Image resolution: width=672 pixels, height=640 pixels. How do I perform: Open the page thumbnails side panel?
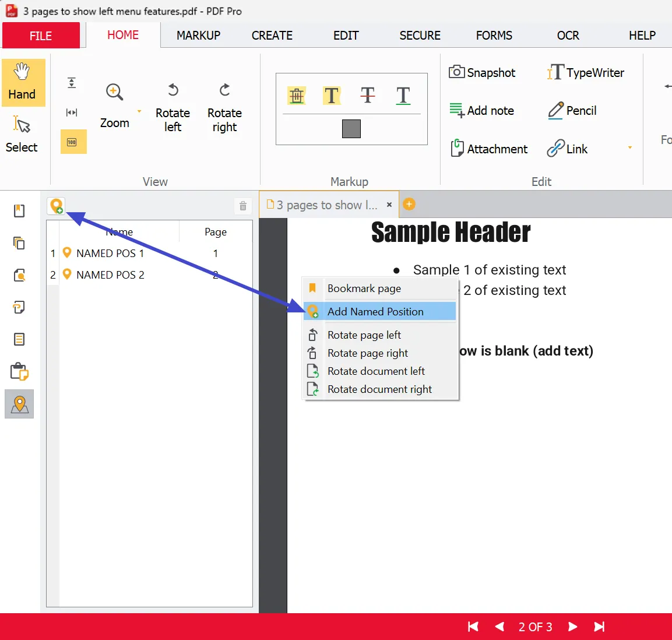(19, 243)
